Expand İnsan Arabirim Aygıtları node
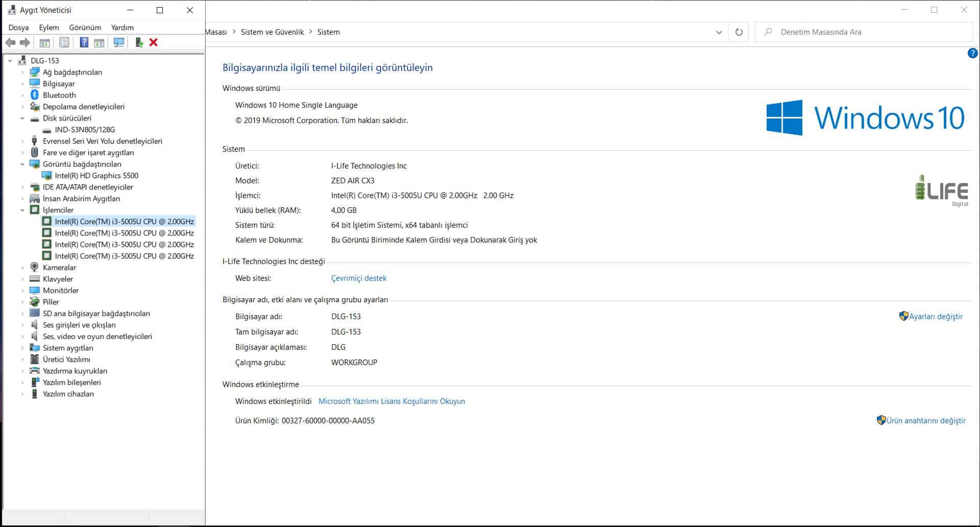This screenshot has width=980, height=527. click(x=22, y=199)
